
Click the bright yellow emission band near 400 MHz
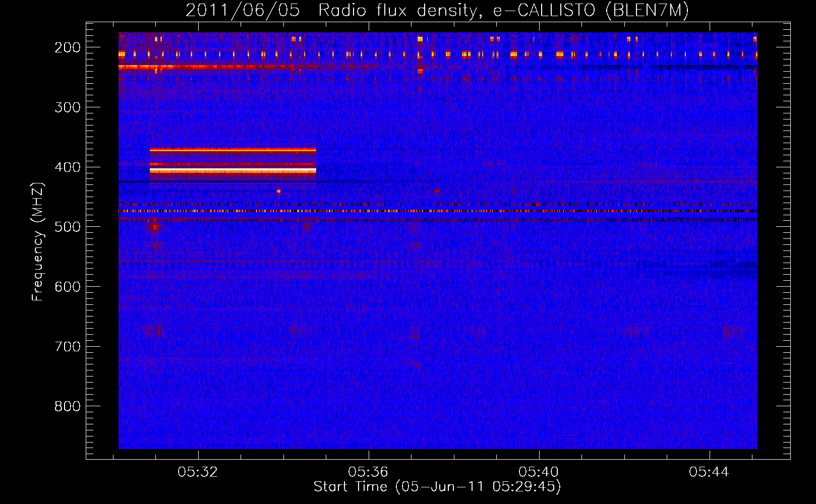233,171
